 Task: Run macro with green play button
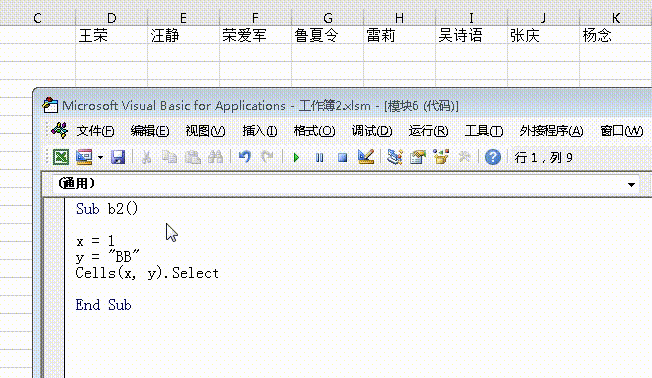tap(296, 158)
